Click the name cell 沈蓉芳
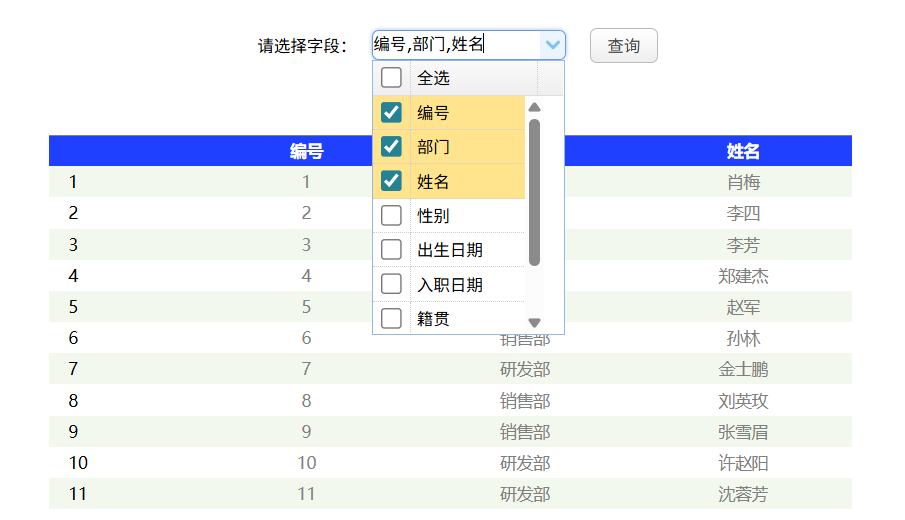Screen dimensions: 905x520 [743, 494]
